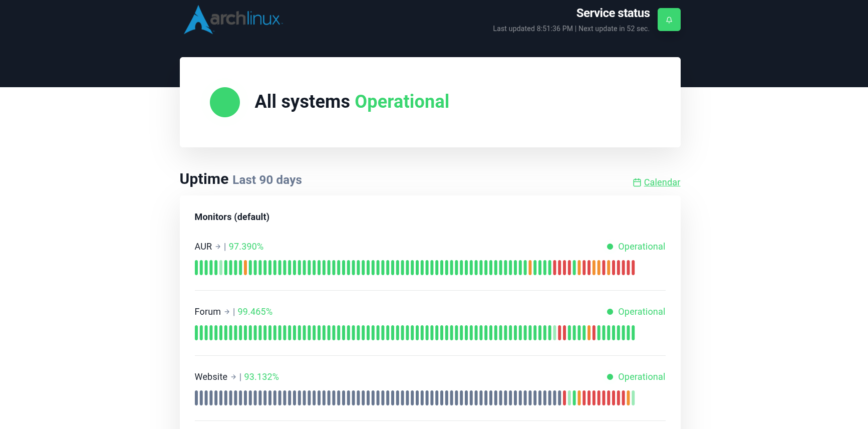Click the green status dot in AUR row
Viewport: 868px width, 429px height.
pos(610,247)
